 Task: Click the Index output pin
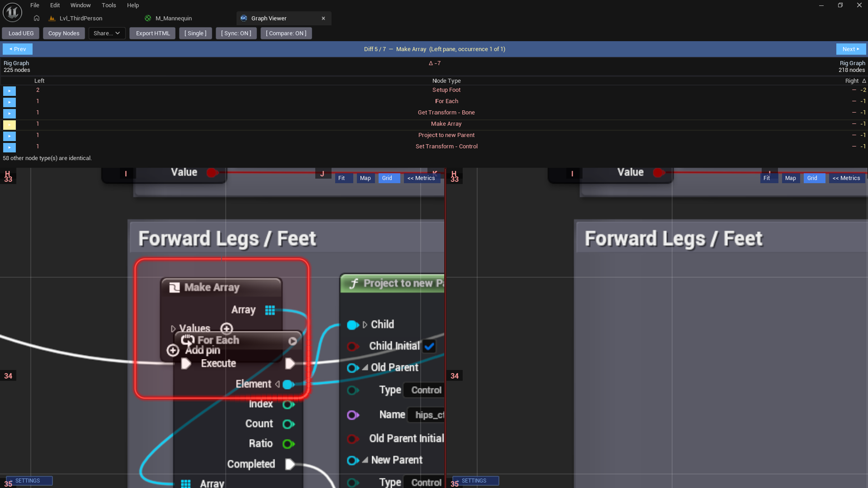click(288, 404)
